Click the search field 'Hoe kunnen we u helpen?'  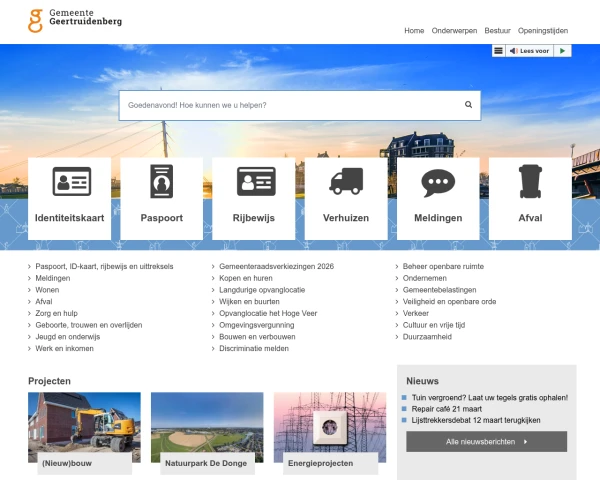pyautogui.click(x=290, y=105)
